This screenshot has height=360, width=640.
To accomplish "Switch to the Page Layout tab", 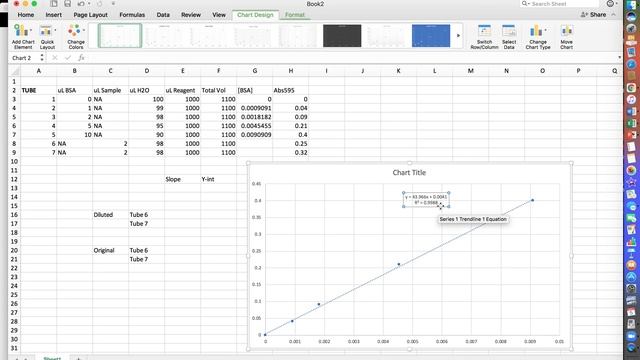I will coord(90,15).
